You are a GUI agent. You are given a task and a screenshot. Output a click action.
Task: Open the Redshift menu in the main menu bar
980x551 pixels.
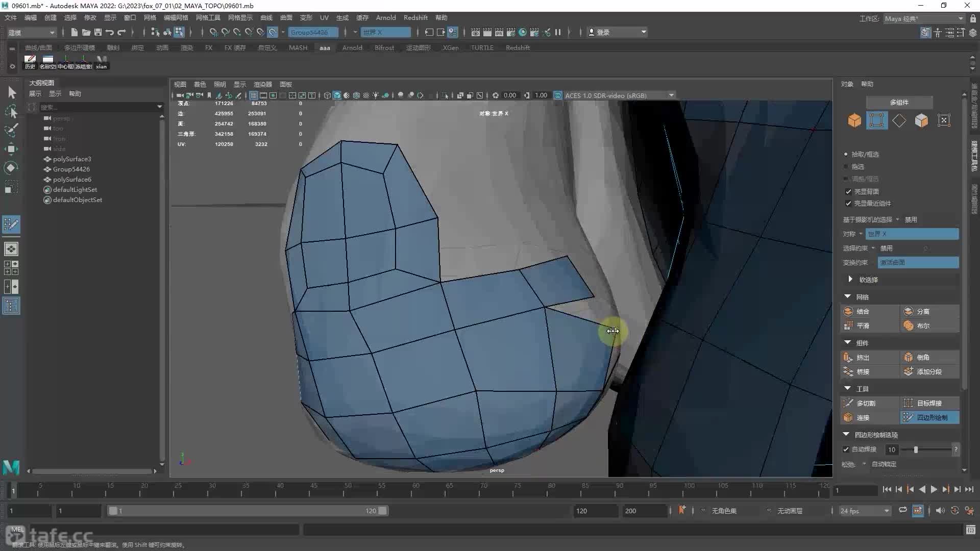[x=415, y=18]
